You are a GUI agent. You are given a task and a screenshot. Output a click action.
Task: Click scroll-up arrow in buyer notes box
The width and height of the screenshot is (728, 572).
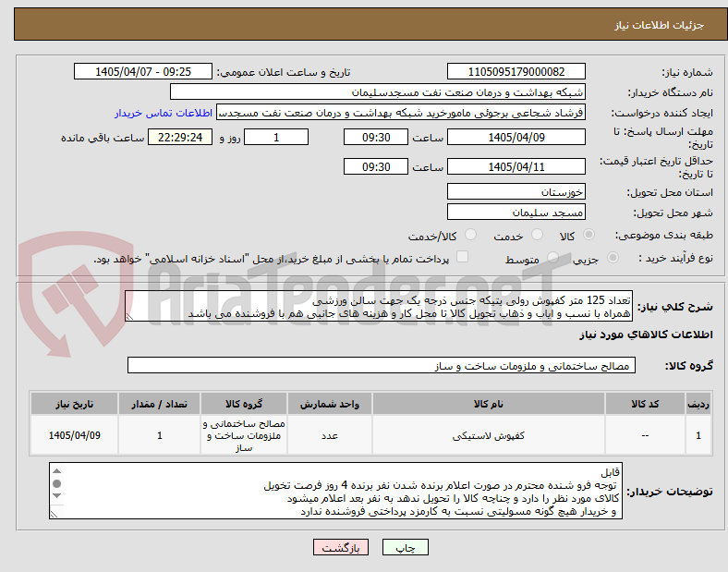[56, 471]
